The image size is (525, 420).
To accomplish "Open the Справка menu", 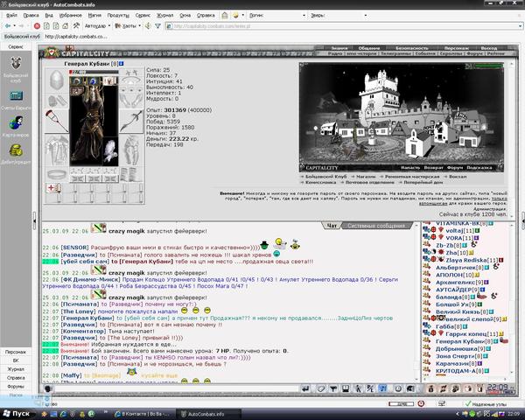I will tap(206, 15).
